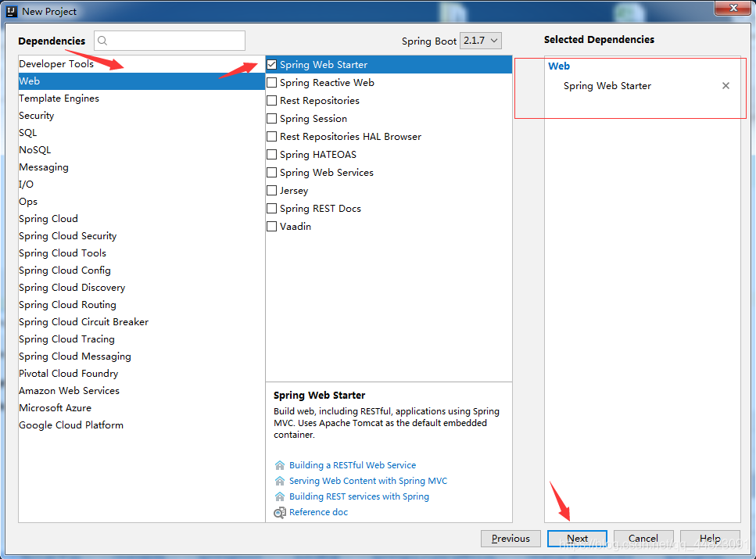Click Spring Web Starter in Selected Dependencies
Screen dimensions: 756x559
[x=607, y=86]
